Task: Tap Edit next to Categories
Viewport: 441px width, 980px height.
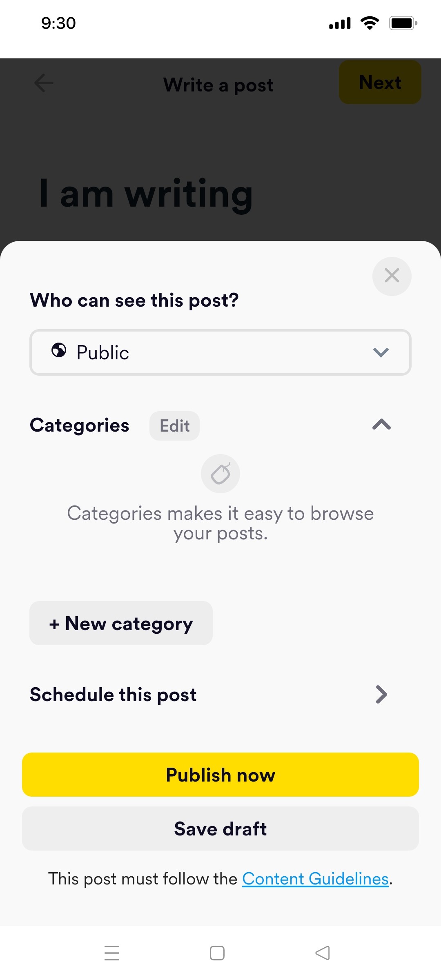Action: click(x=174, y=425)
